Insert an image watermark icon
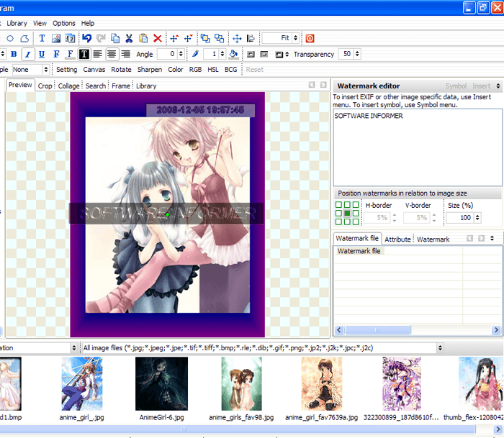This screenshot has width=504, height=438. click(56, 39)
